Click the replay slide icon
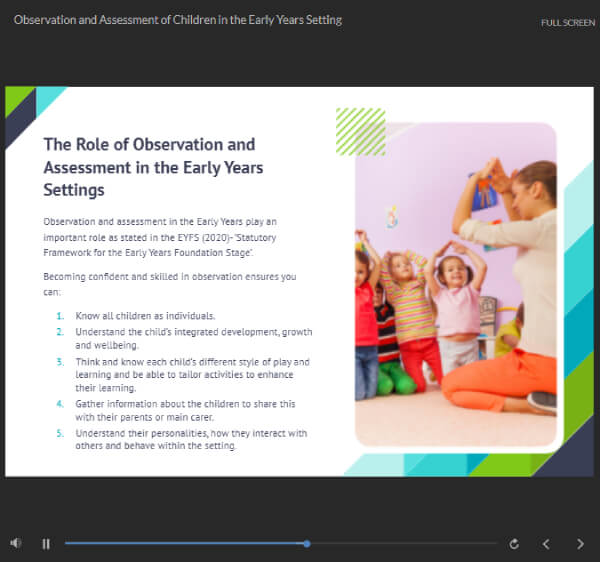The height and width of the screenshot is (562, 600). [514, 544]
